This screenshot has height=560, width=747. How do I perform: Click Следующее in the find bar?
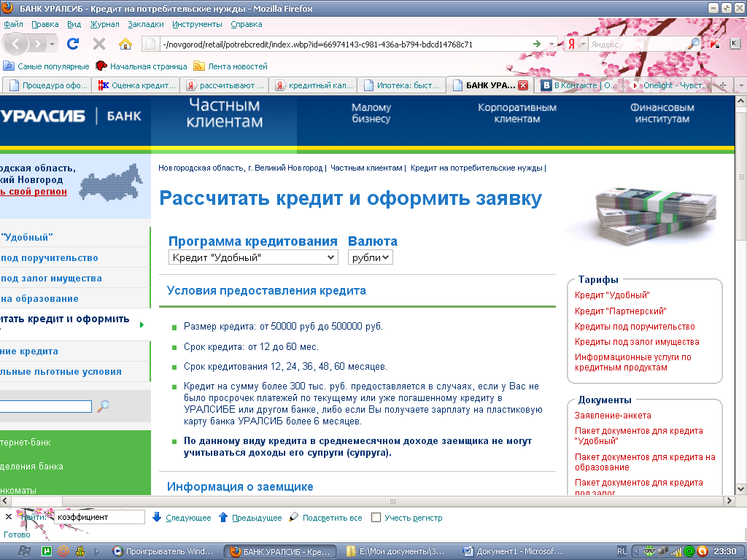click(x=188, y=518)
